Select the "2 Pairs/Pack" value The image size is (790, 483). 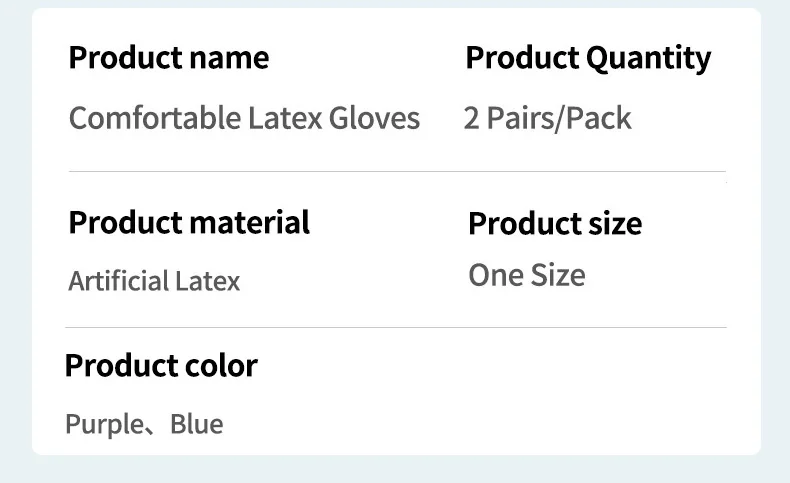547,119
